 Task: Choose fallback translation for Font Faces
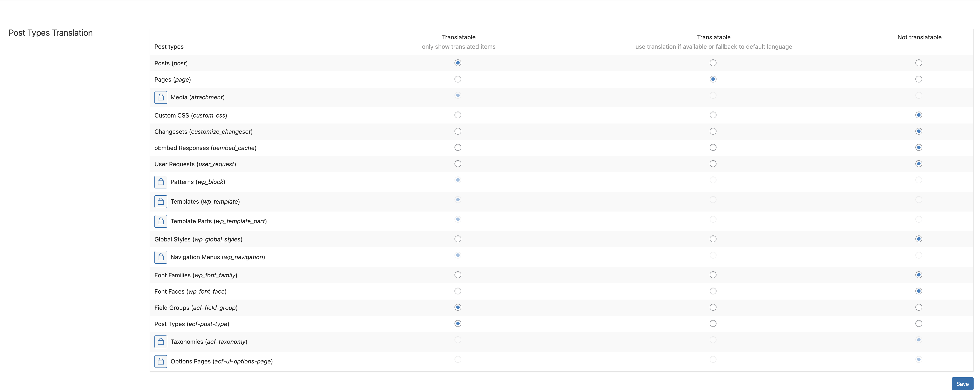click(x=713, y=291)
